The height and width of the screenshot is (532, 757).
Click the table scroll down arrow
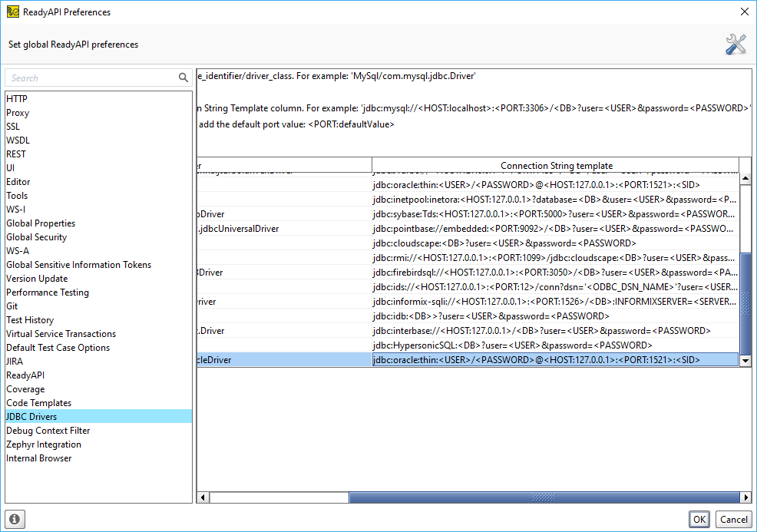pyautogui.click(x=745, y=361)
